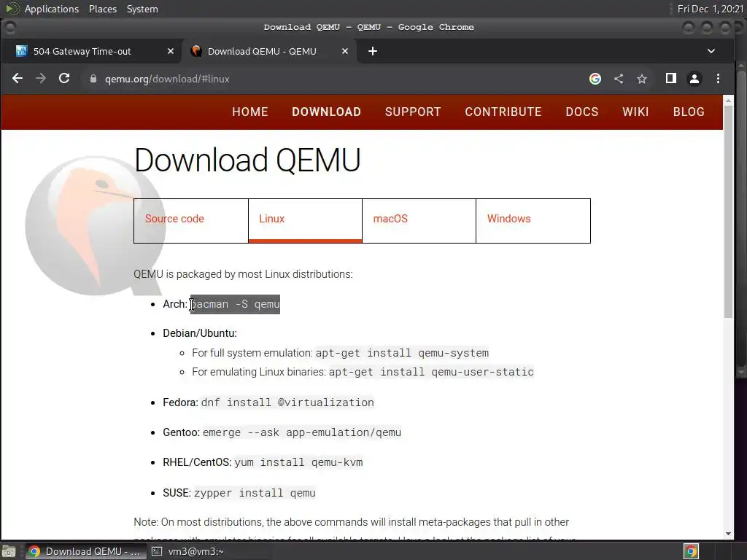Bookmark this page with the star
This screenshot has width=747, height=560.
pyautogui.click(x=642, y=79)
